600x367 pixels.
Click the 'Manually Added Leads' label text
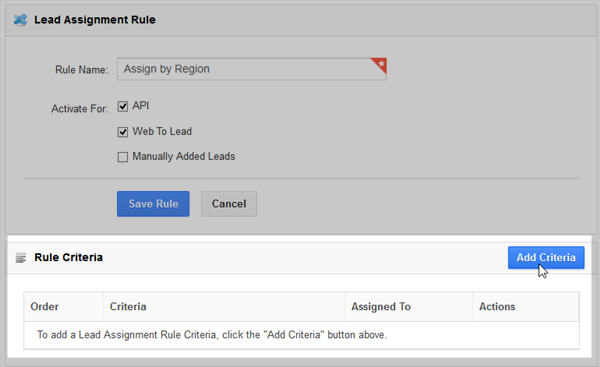(x=184, y=157)
